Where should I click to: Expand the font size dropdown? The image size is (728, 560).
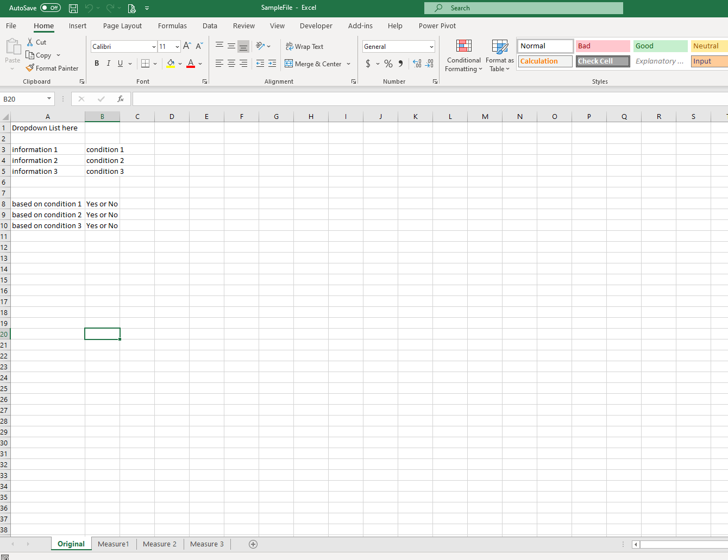[177, 46]
